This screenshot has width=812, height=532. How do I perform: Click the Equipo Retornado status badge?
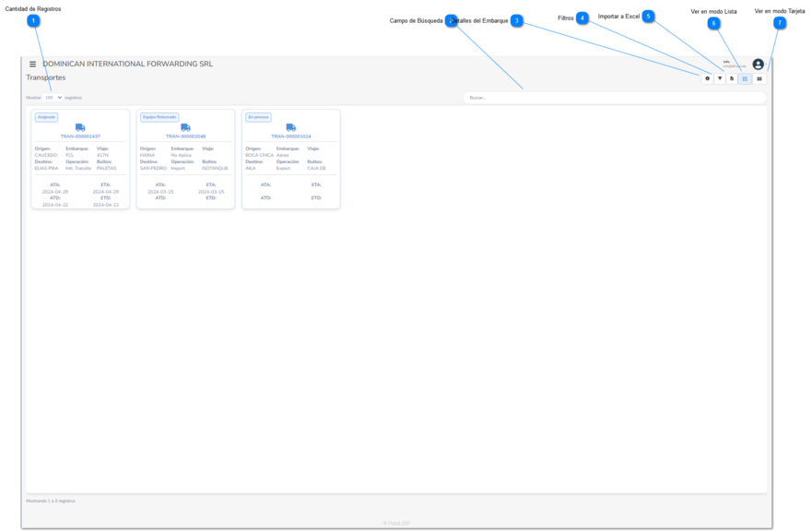[159, 117]
